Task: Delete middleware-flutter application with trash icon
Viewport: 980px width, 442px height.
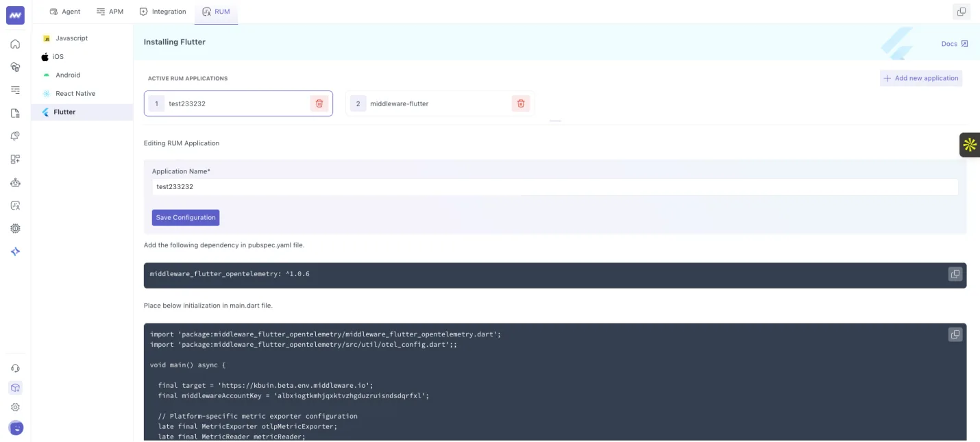Action: pos(521,103)
